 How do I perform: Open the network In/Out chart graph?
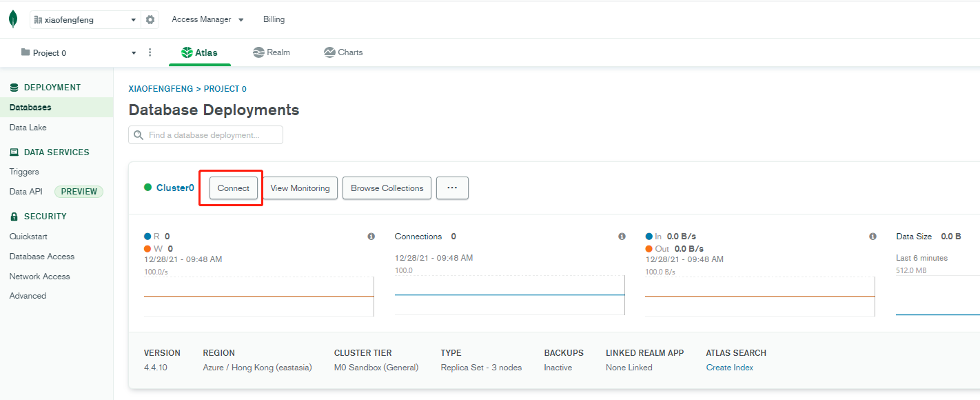761,296
